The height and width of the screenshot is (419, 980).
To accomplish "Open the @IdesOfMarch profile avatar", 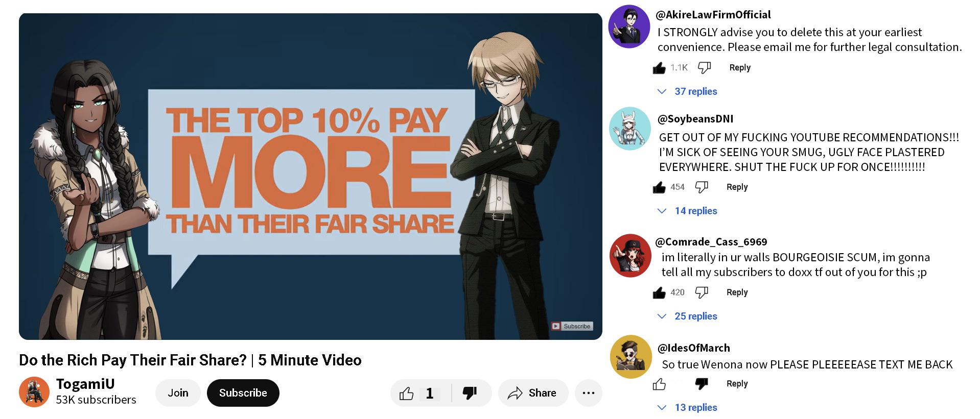I will pyautogui.click(x=631, y=357).
